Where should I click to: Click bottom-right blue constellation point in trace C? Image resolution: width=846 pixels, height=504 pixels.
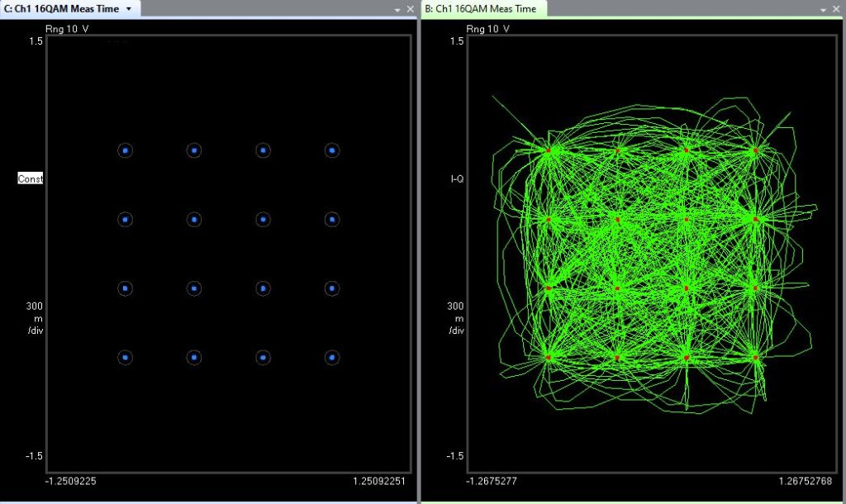coord(331,358)
